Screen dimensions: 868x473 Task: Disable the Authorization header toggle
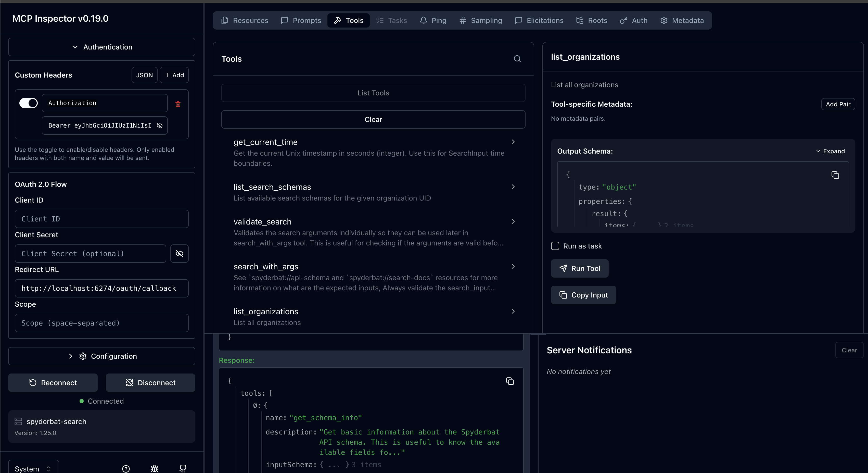tap(29, 103)
